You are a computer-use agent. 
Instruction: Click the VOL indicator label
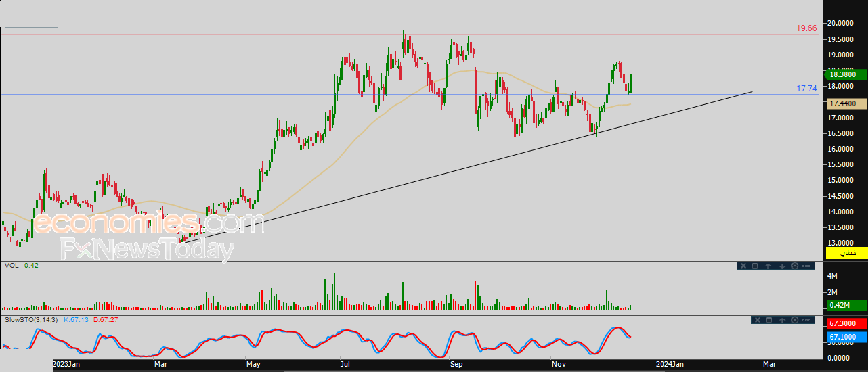(x=11, y=266)
